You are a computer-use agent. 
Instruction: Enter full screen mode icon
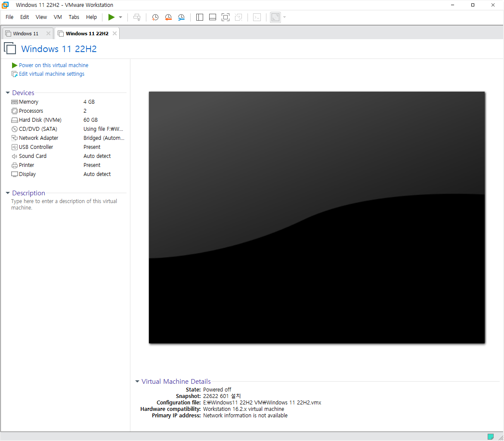click(x=226, y=17)
